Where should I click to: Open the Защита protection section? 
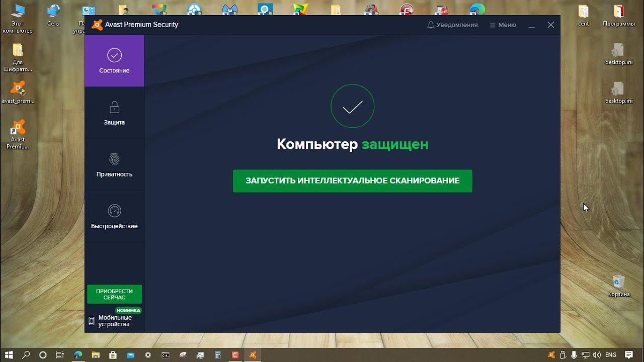(x=114, y=113)
